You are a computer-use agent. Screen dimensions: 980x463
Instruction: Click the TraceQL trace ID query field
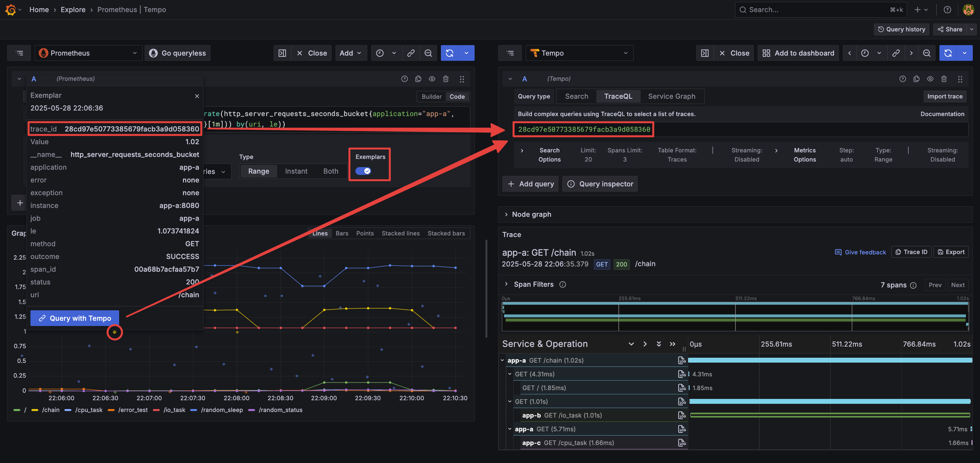[584, 129]
